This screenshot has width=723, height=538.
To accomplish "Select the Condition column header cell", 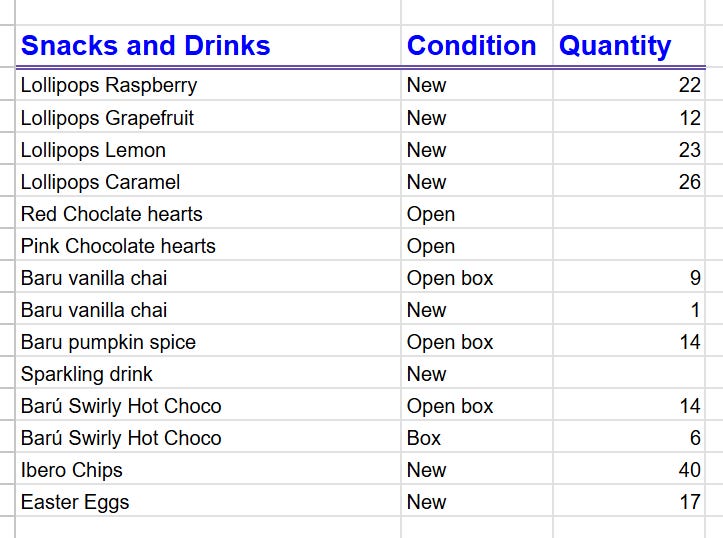I will 477,46.
